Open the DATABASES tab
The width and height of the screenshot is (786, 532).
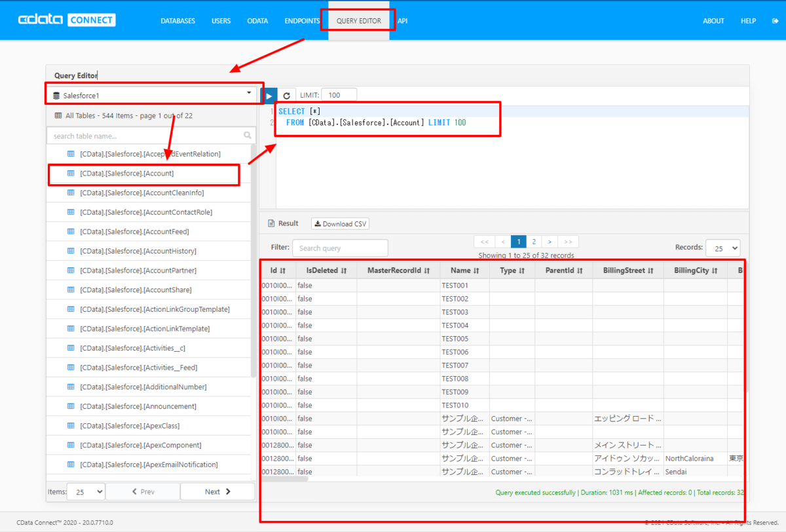click(178, 21)
